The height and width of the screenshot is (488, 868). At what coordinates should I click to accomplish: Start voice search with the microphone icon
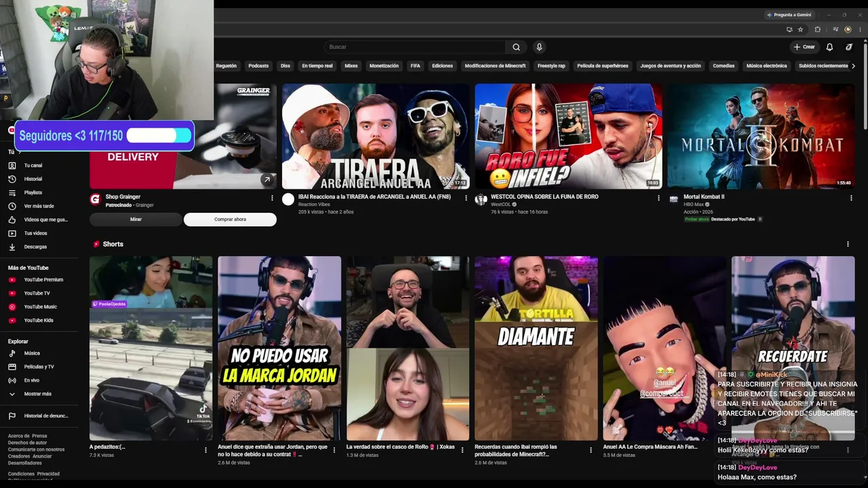pos(539,47)
